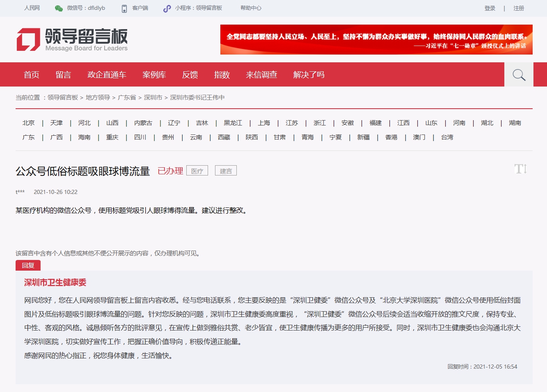
Task: Open the 政企直通车 menu item
Action: click(107, 75)
